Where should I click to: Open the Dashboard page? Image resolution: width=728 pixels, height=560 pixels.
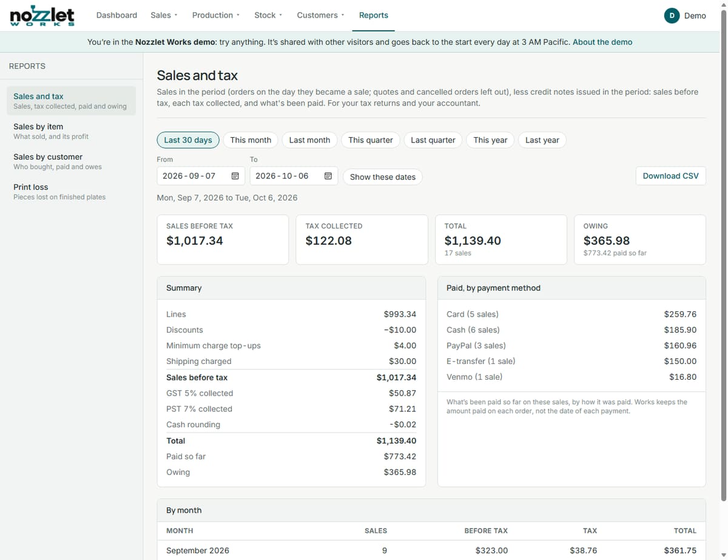[x=116, y=15]
